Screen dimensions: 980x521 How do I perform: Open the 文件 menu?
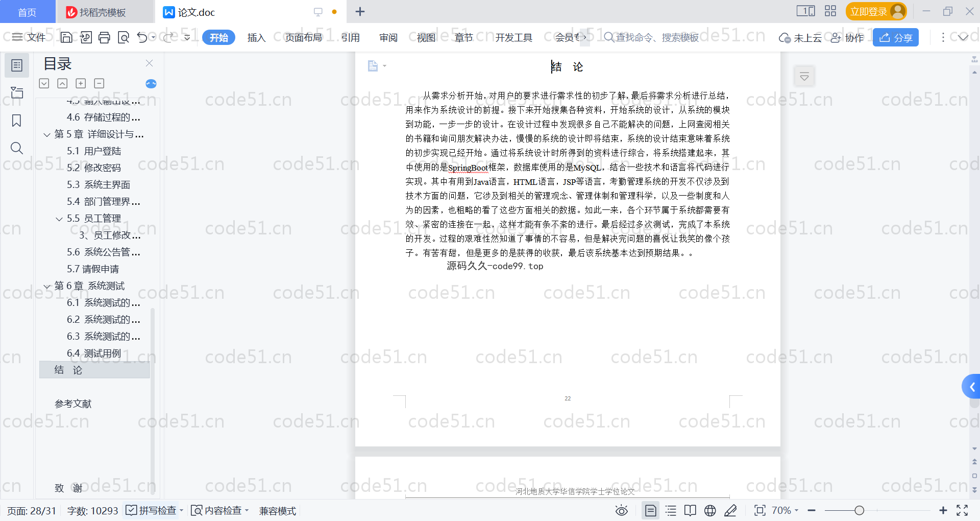point(29,37)
